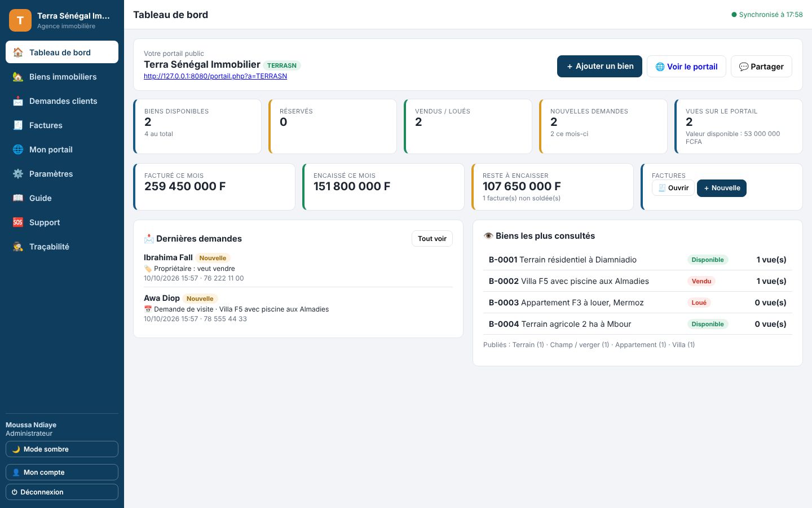
Task: Click Ajouter un bien button
Action: (599, 66)
